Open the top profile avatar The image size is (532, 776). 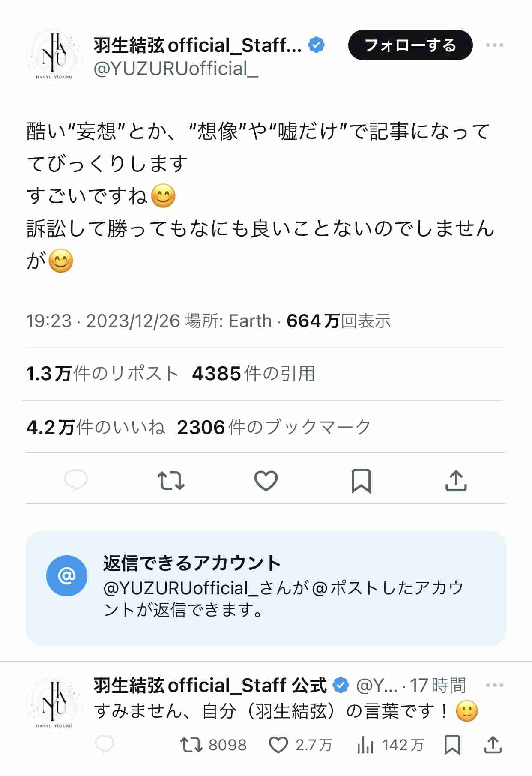54,56
